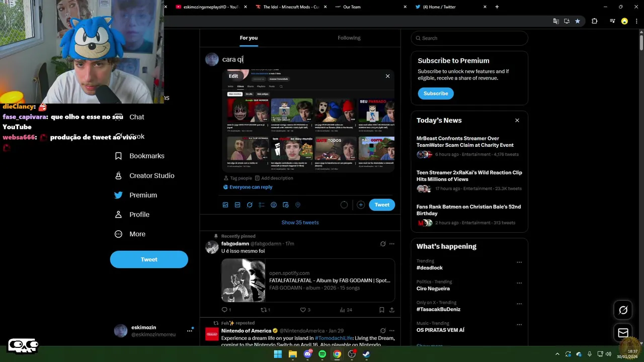
Task: Click Edit on the attached image
Action: (x=233, y=76)
